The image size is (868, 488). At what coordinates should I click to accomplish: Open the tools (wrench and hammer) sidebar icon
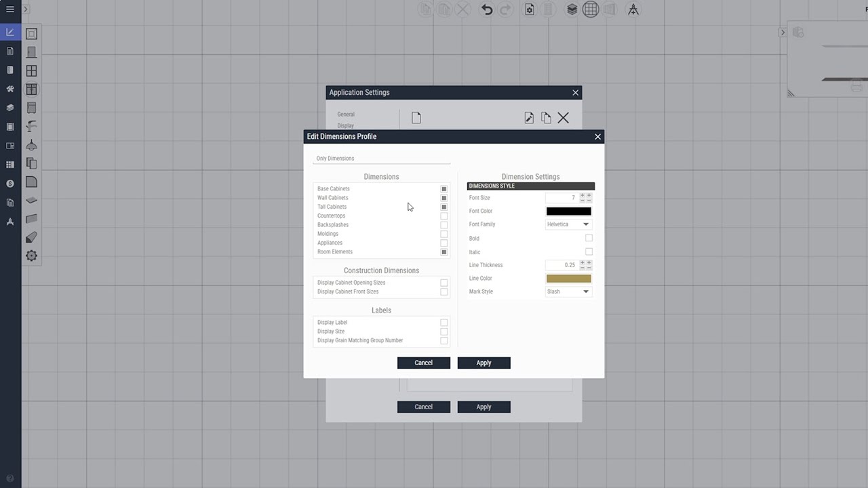click(x=10, y=89)
